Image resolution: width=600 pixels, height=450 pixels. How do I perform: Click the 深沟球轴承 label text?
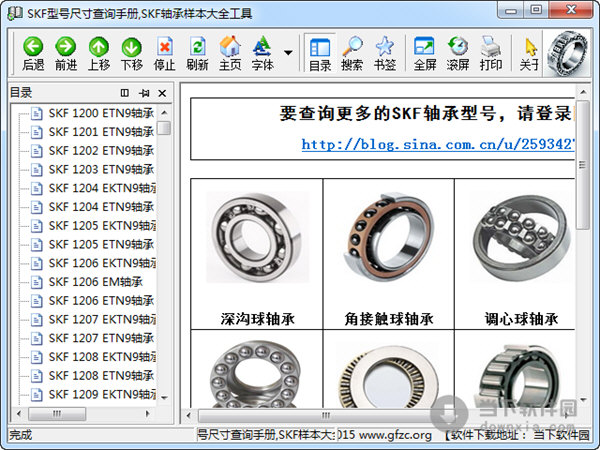[257, 319]
